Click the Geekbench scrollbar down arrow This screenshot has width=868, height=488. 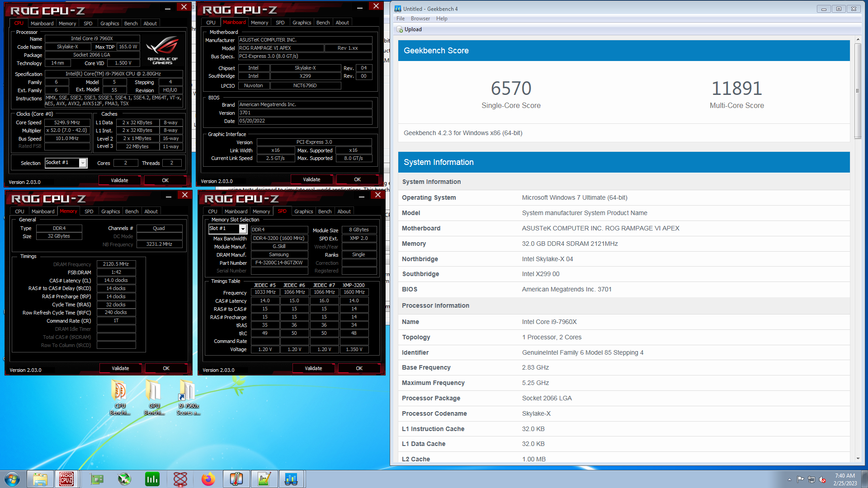tap(858, 458)
